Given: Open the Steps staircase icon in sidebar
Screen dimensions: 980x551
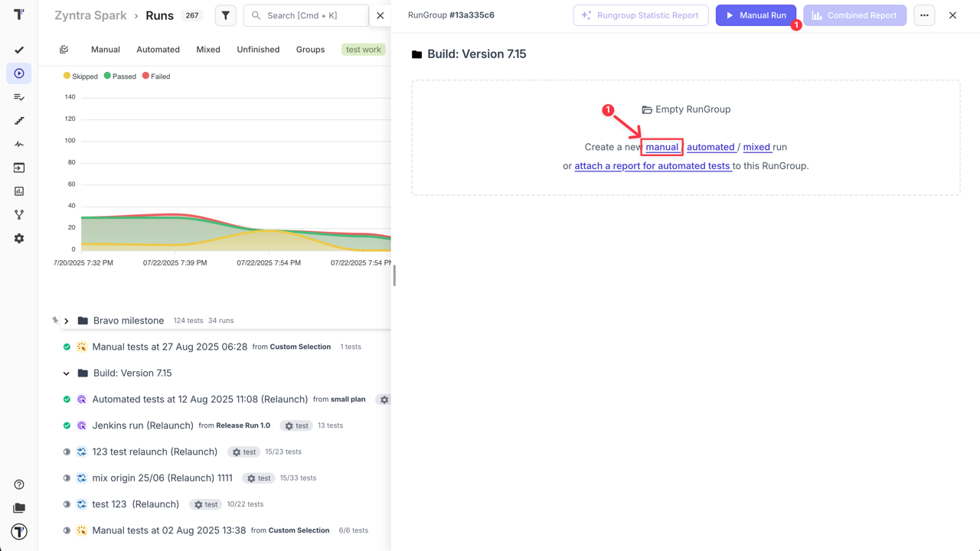Looking at the screenshot, I should pyautogui.click(x=19, y=121).
